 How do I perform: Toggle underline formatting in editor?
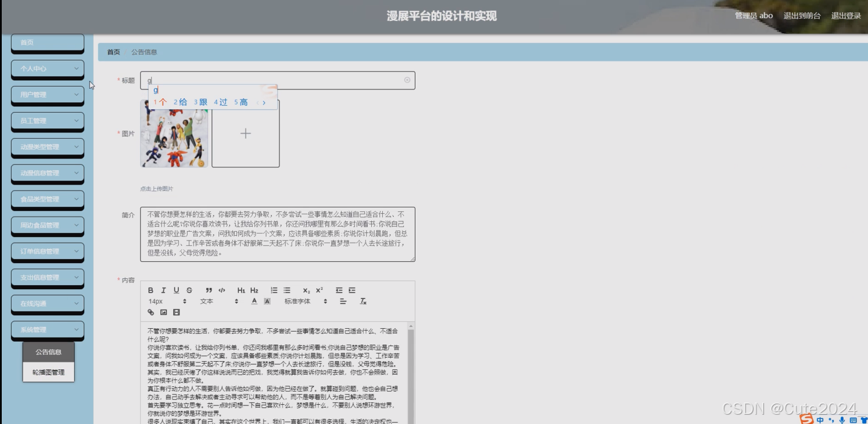[x=177, y=290]
